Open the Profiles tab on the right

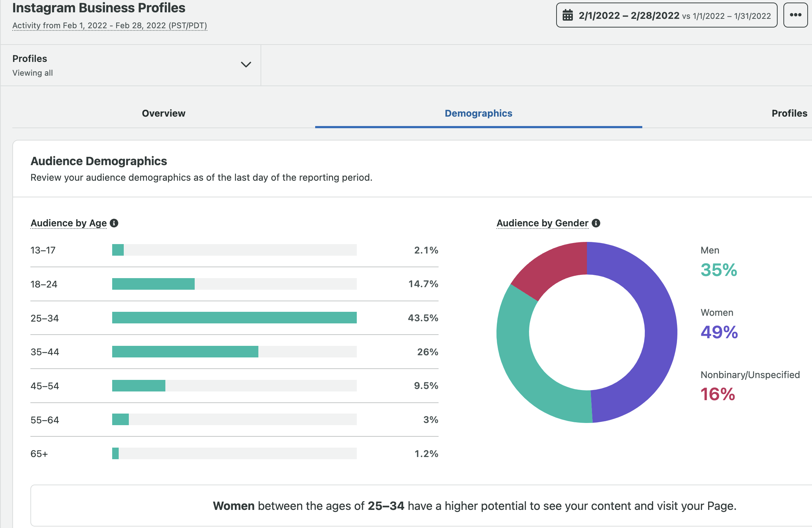point(789,113)
